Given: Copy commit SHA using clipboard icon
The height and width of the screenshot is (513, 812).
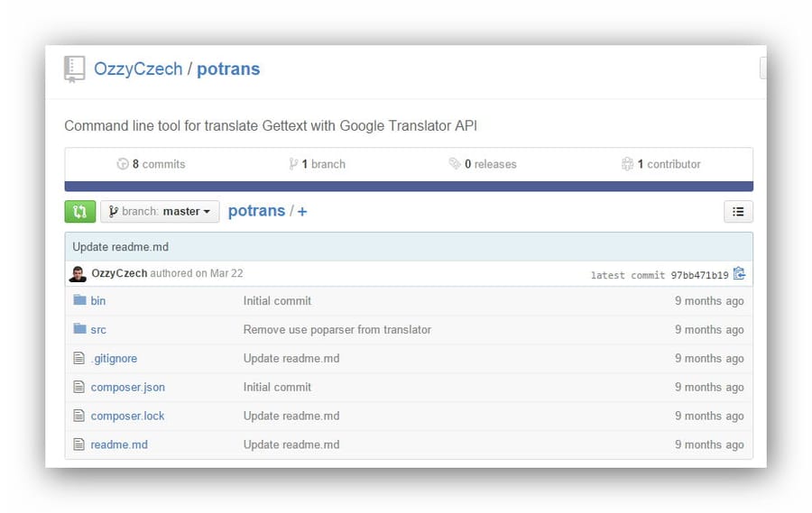Looking at the screenshot, I should click(x=739, y=273).
